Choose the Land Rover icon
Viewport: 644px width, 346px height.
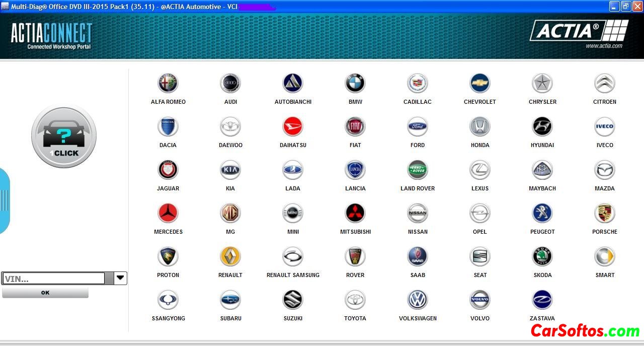[x=417, y=170]
